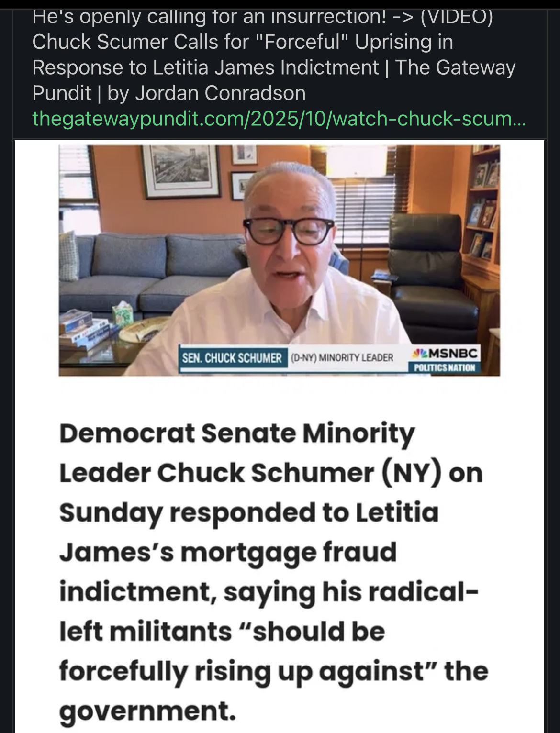Click 'James's mortgage fraud' in the headline
The width and height of the screenshot is (560, 733).
tap(228, 553)
